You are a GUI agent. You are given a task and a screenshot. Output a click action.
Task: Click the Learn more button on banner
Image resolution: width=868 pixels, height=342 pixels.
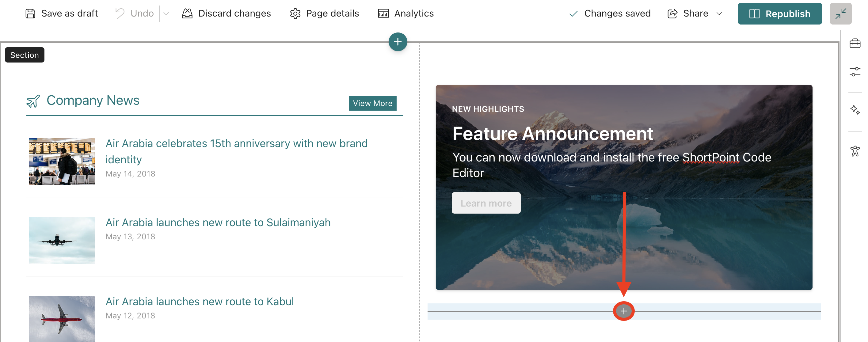[x=485, y=203]
